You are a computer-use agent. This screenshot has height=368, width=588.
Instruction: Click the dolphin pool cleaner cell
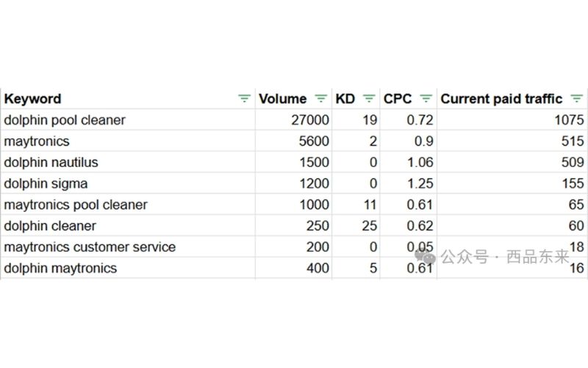point(65,120)
